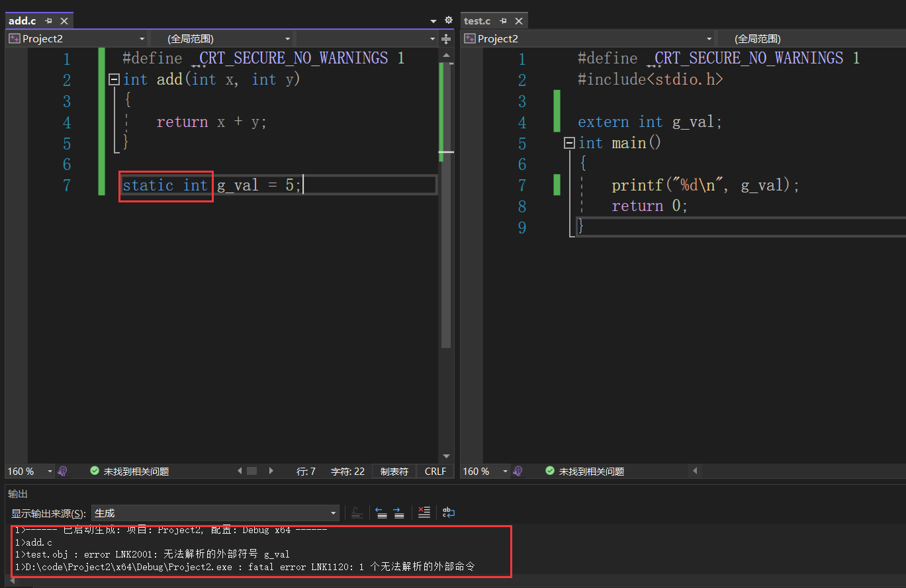Click the LNK2001 error line in output
This screenshot has width=906, height=588.
coord(152,554)
